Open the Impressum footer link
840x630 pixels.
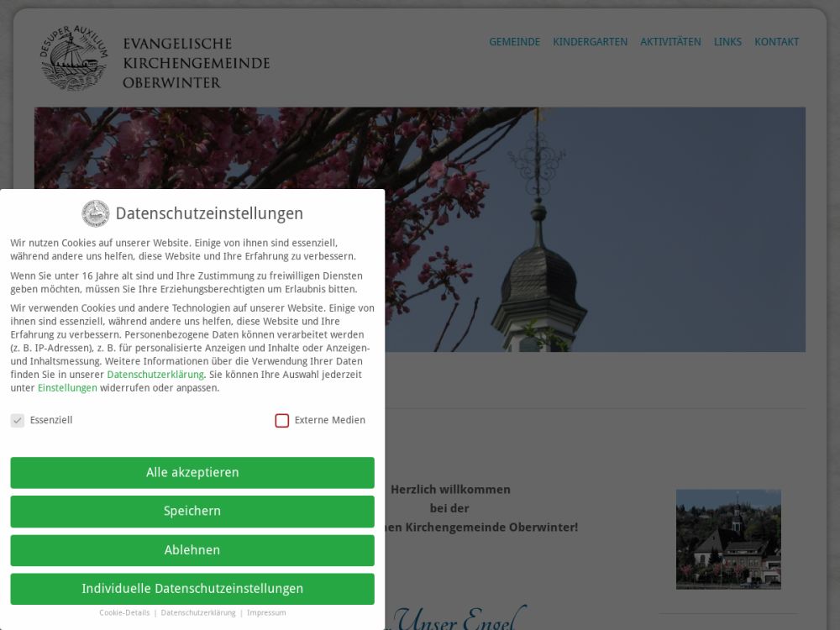(x=266, y=613)
